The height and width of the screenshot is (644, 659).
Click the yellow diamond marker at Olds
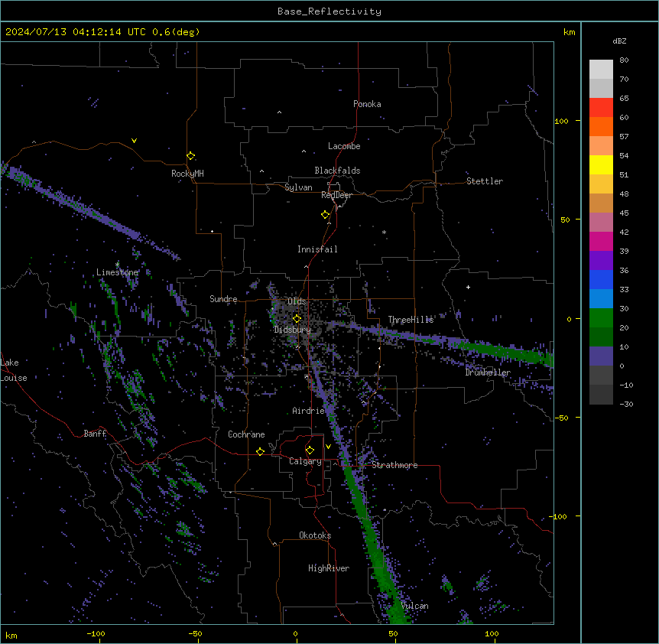point(297,318)
